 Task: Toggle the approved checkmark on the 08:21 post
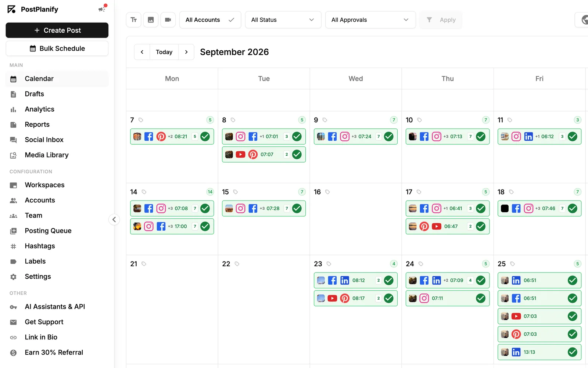(205, 137)
